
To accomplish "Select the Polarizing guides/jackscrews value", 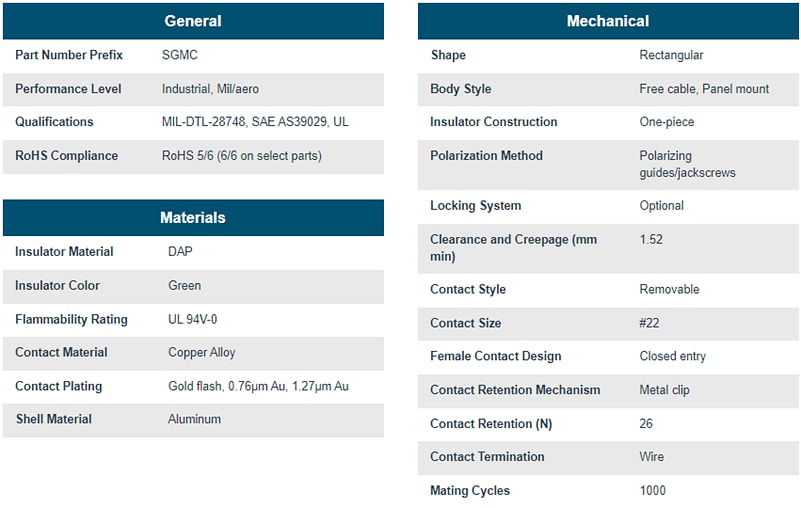I will click(687, 164).
